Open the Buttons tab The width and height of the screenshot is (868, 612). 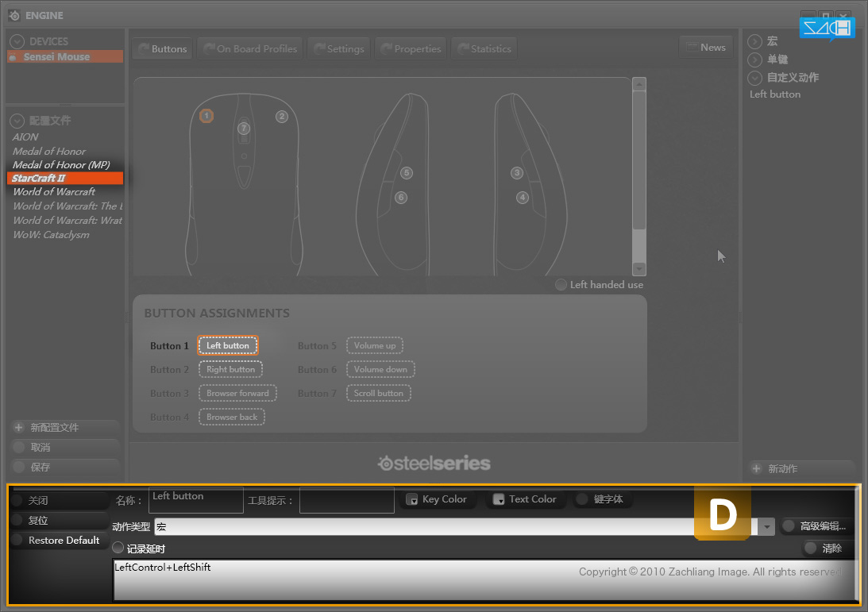(x=163, y=48)
